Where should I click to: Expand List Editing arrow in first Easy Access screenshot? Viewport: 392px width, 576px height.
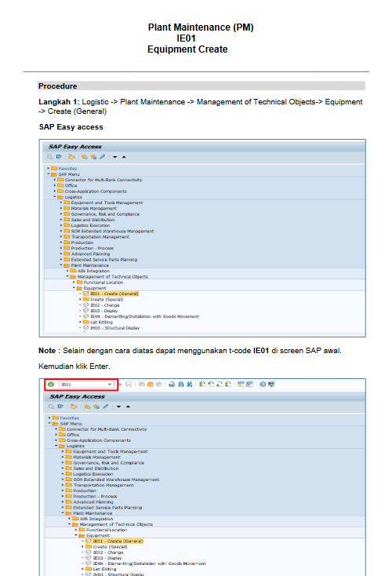coord(81,323)
